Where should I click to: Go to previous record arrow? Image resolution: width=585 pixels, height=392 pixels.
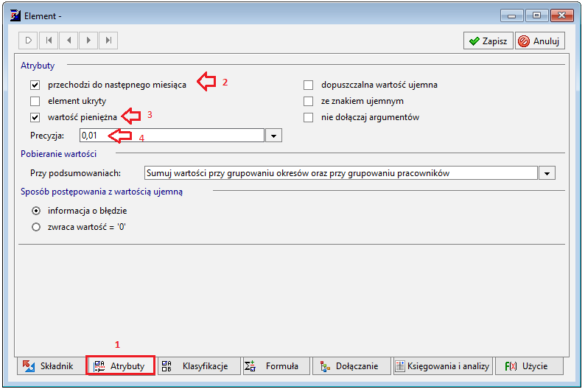(x=69, y=41)
